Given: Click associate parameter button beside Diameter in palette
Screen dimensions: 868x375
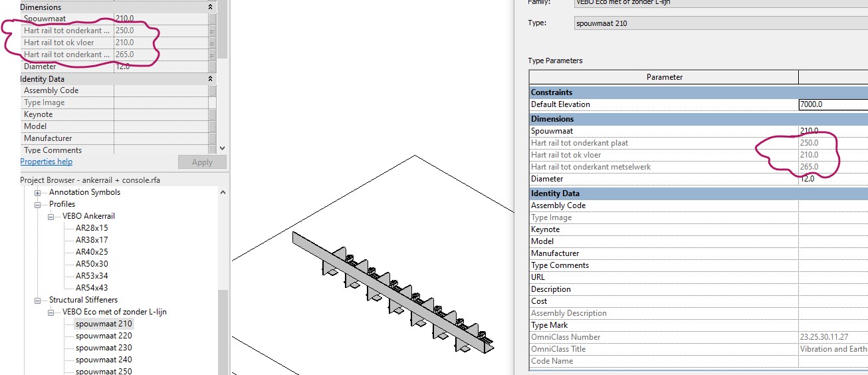Looking at the screenshot, I should (x=213, y=66).
